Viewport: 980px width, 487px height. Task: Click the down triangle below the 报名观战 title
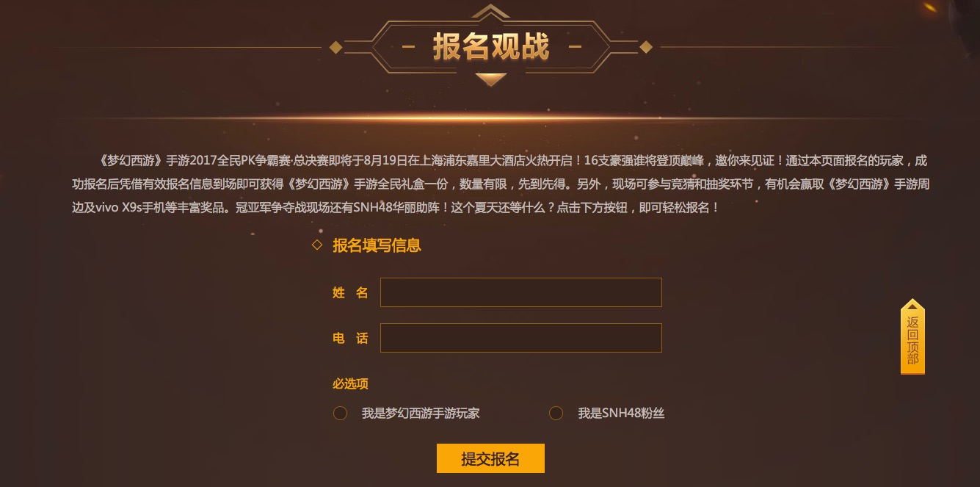[x=490, y=79]
